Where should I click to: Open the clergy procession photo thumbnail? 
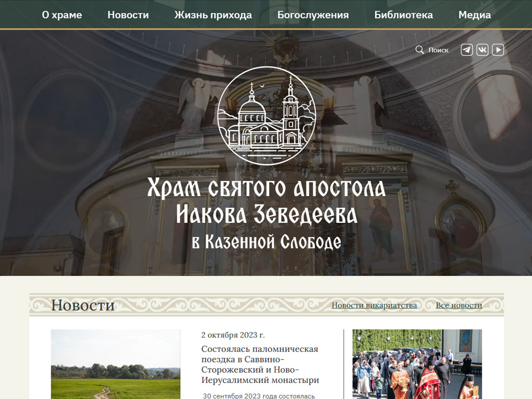pyautogui.click(x=417, y=364)
